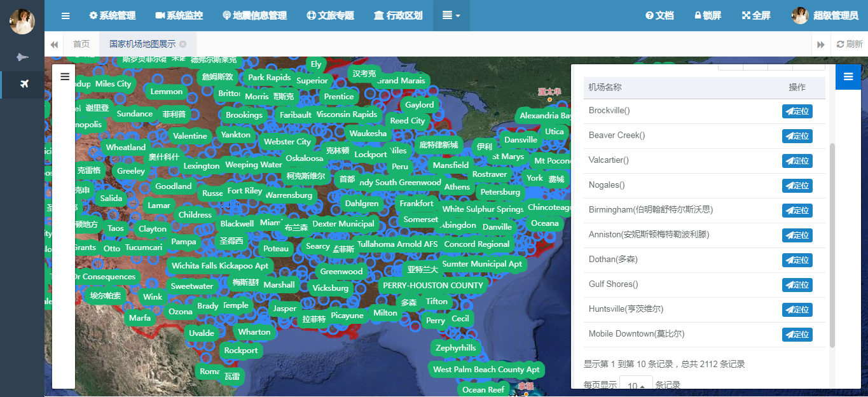Select the airplane icon in the left sidebar
Screen dimensions: 868x397
tap(24, 84)
